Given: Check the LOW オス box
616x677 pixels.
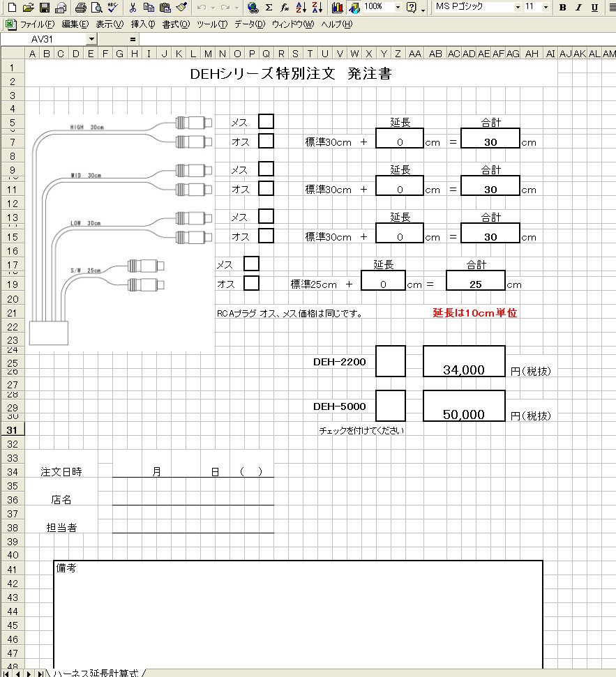Looking at the screenshot, I should click(266, 236).
